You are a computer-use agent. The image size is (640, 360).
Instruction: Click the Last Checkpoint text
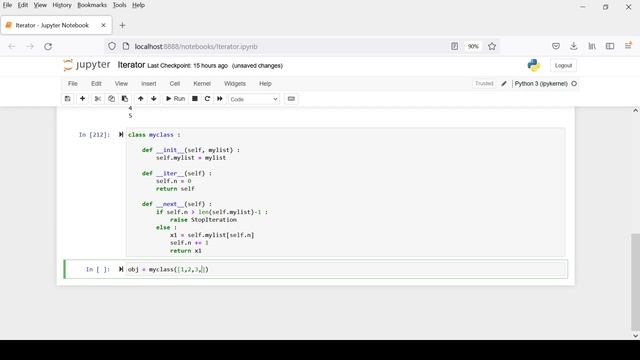187,66
